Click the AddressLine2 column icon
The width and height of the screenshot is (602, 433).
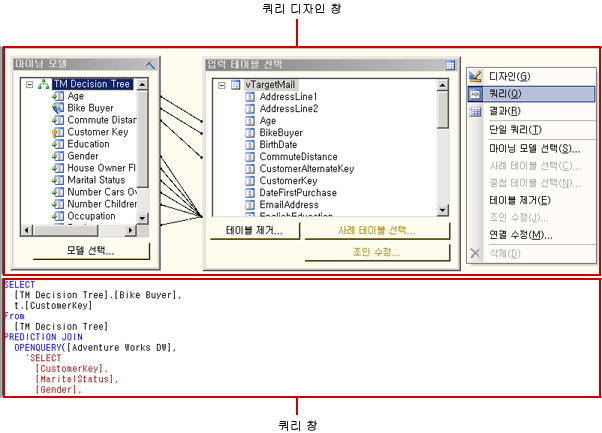(250, 109)
